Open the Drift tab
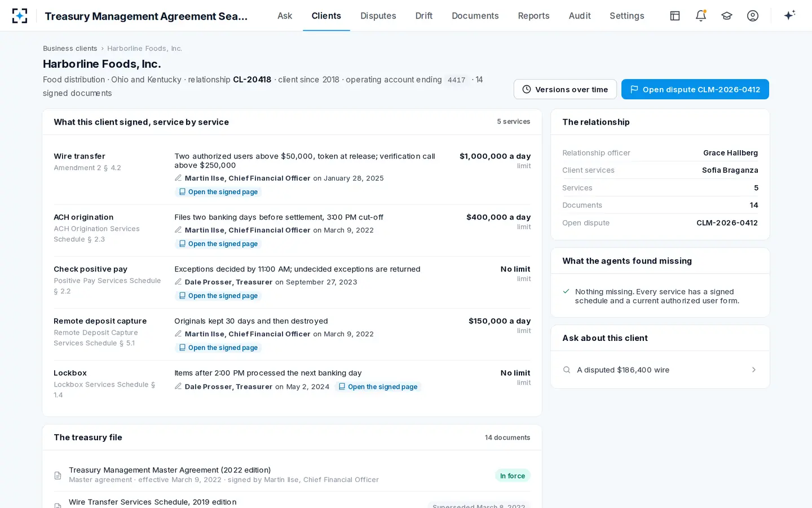The height and width of the screenshot is (508, 812). pos(424,16)
